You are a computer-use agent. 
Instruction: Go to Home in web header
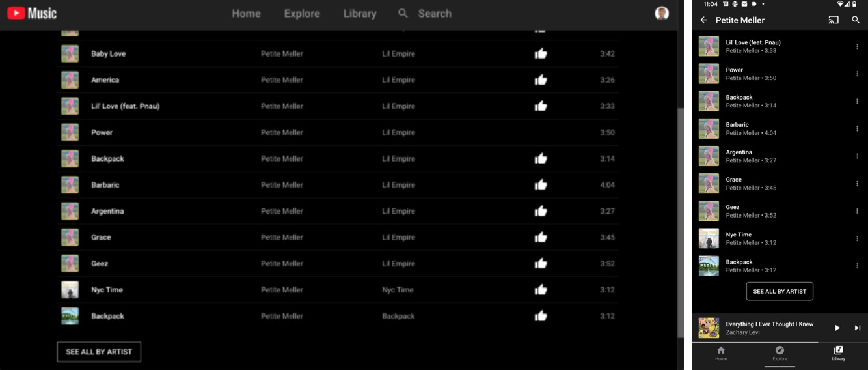pyautogui.click(x=246, y=13)
